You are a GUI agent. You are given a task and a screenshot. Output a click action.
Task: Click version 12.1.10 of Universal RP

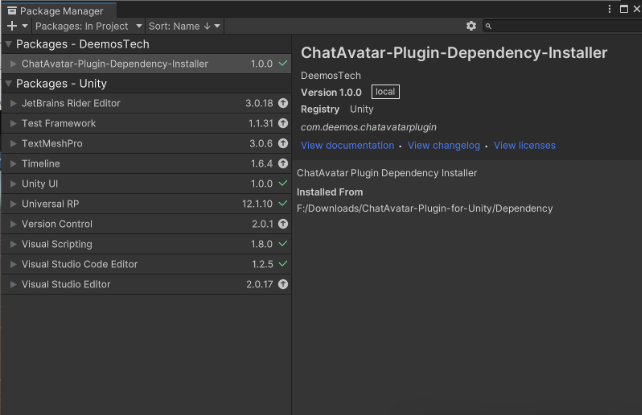pyautogui.click(x=257, y=204)
